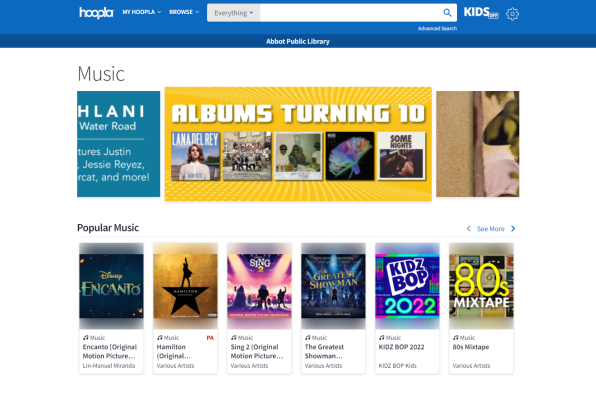Click music note icon on Greatest Showman card

[308, 338]
